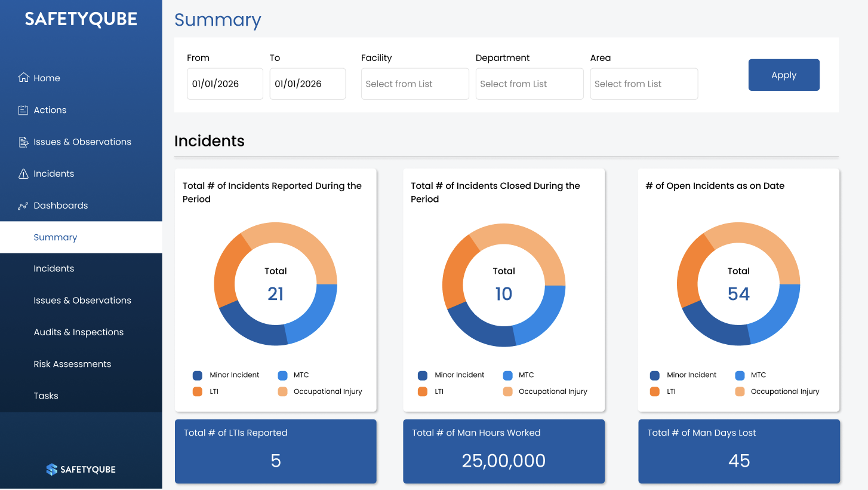Click MTC swatch in Reported chart legend
Image resolution: width=868 pixels, height=490 pixels.
coord(283,376)
